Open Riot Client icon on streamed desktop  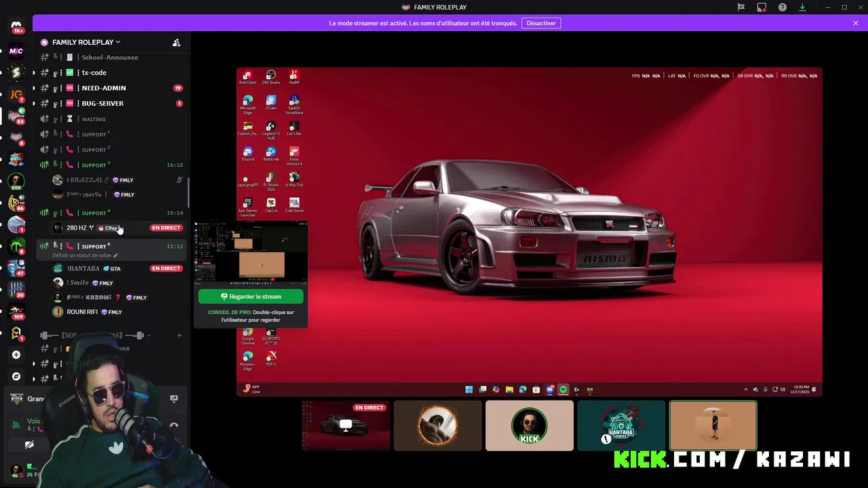[248, 77]
